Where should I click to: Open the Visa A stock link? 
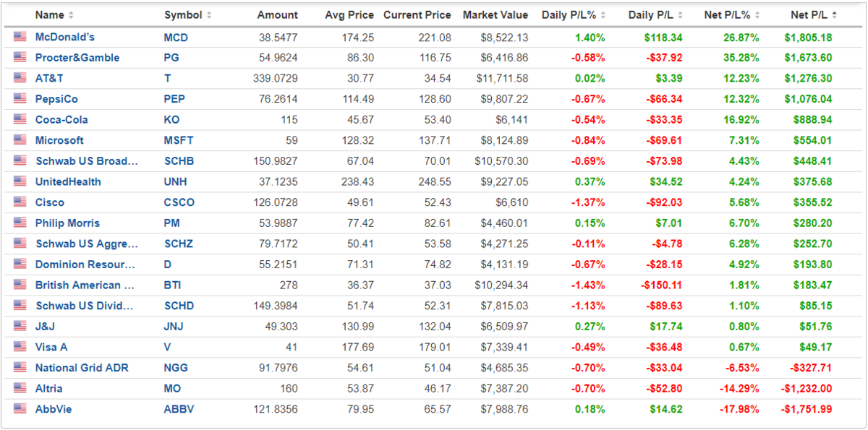point(51,347)
